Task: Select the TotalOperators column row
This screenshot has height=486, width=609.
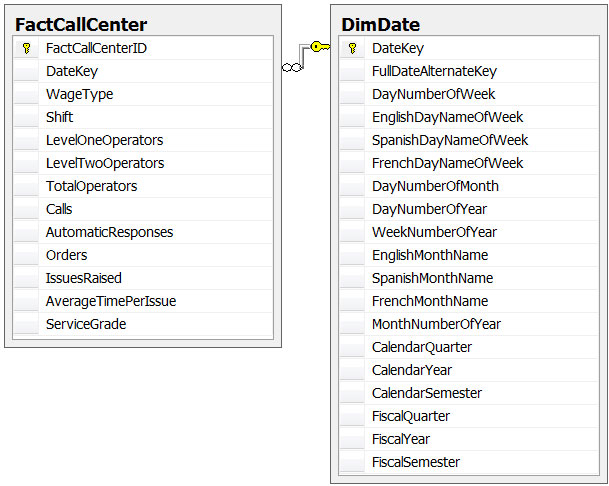Action: tap(91, 186)
